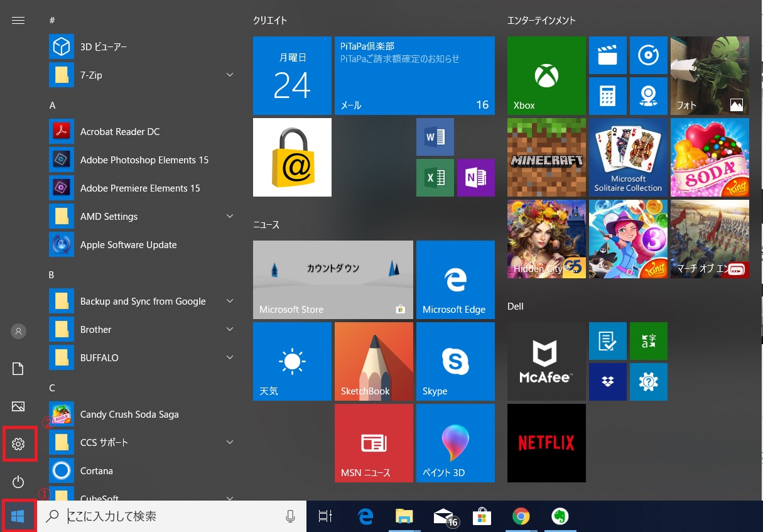The height and width of the screenshot is (532, 763).
Task: Open the Pictures icon in the left rail
Action: coord(18,406)
